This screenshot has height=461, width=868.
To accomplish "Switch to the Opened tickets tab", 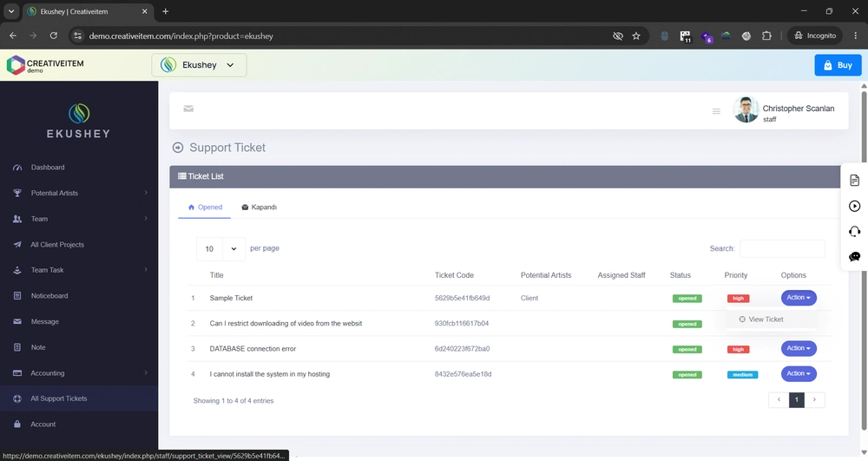I will 205,207.
